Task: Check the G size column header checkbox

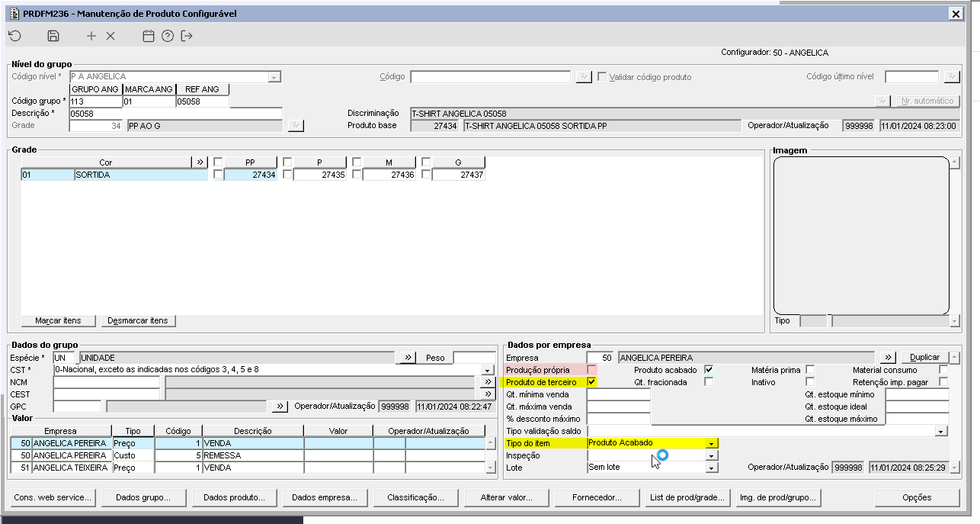Action: pyautogui.click(x=427, y=162)
